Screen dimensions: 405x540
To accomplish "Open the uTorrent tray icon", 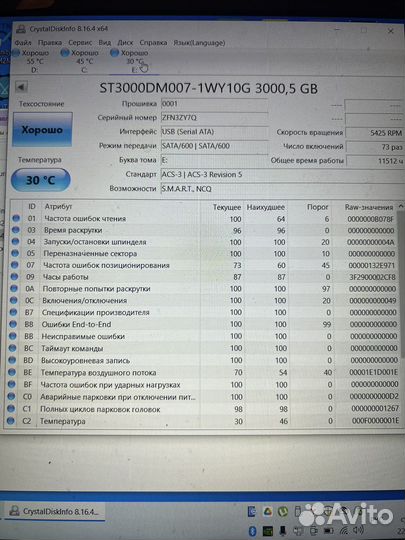I will pyautogui.click(x=283, y=511).
